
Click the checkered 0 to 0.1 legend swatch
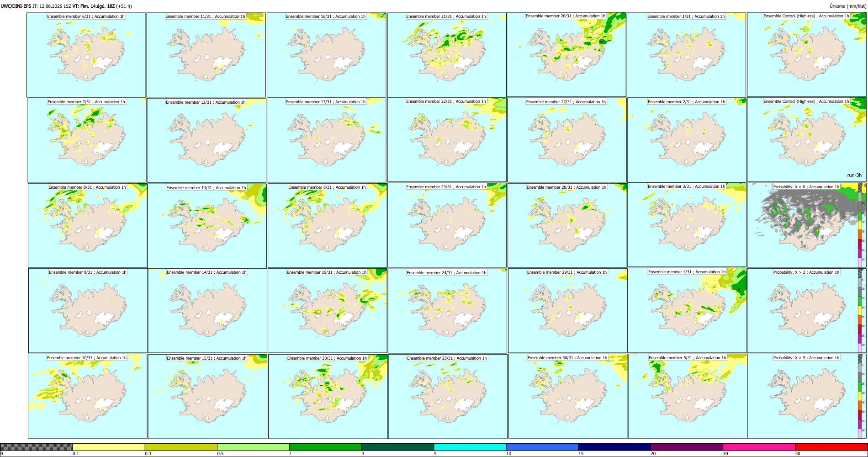(37, 447)
